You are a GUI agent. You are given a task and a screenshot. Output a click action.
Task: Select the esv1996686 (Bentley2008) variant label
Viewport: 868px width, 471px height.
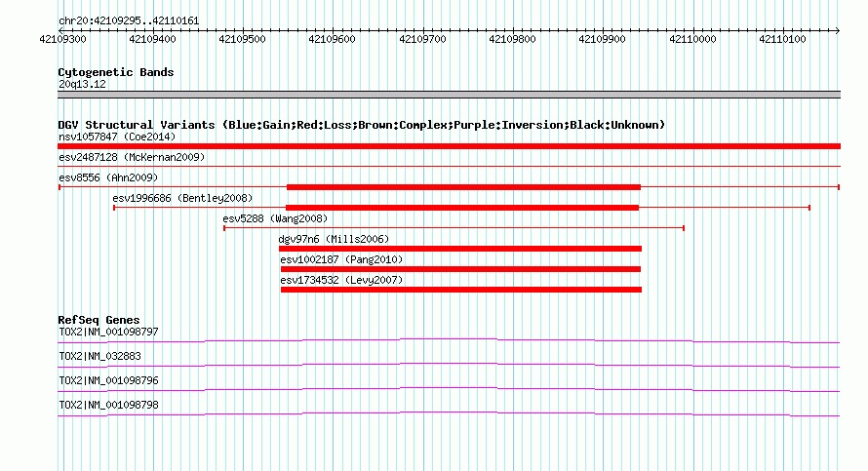pyautogui.click(x=182, y=198)
